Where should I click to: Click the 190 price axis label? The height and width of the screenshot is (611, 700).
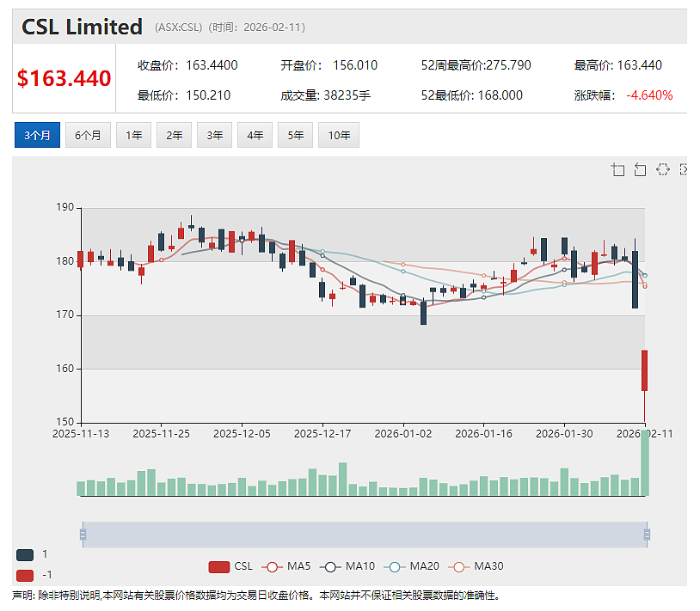[x=64, y=207]
